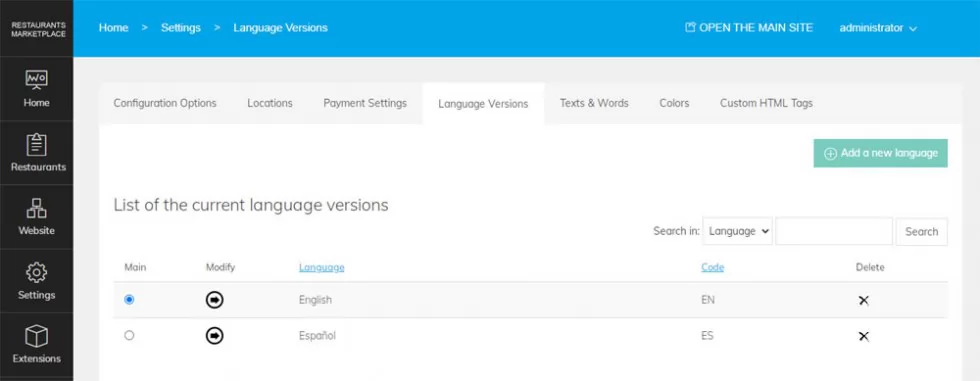Open the Search in Language dropdown
The height and width of the screenshot is (381, 980).
point(738,231)
